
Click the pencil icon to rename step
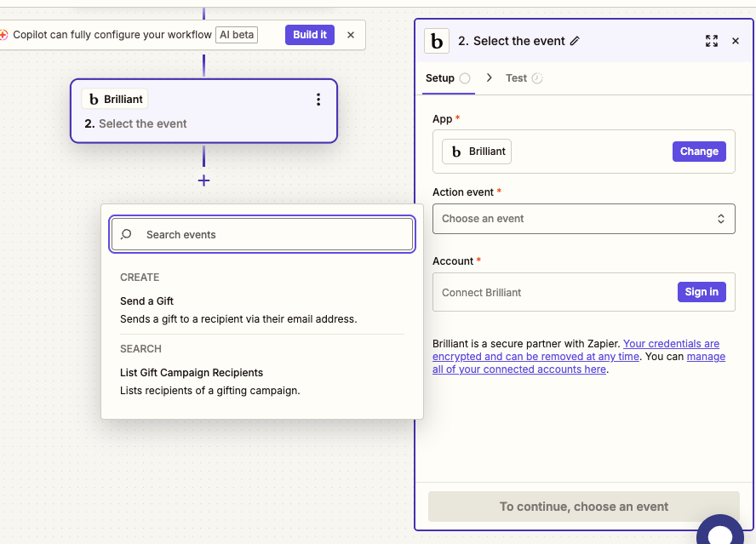point(575,41)
